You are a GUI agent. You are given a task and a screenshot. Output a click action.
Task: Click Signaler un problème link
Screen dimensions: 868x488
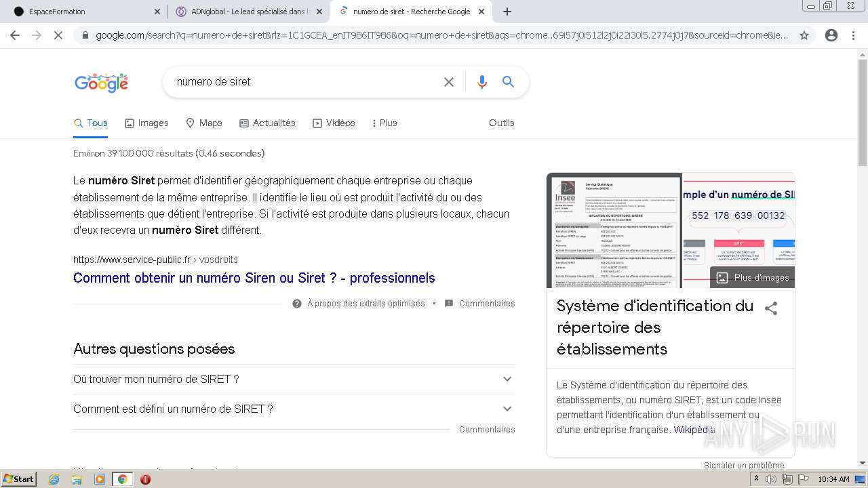point(744,466)
